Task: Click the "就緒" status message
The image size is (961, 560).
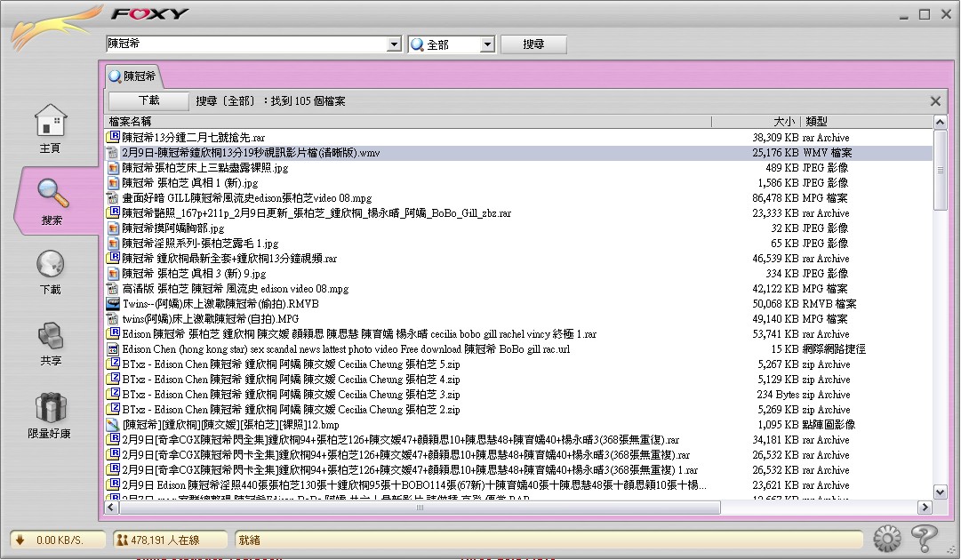Action: coord(250,540)
